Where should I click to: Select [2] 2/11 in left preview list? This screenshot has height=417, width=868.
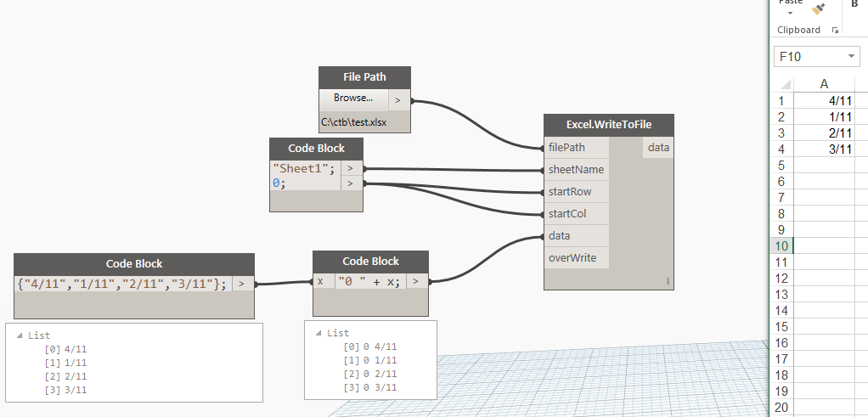65,376
